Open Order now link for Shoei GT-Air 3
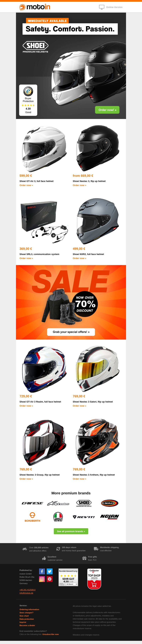This screenshot has height=644, width=142. click(26, 185)
